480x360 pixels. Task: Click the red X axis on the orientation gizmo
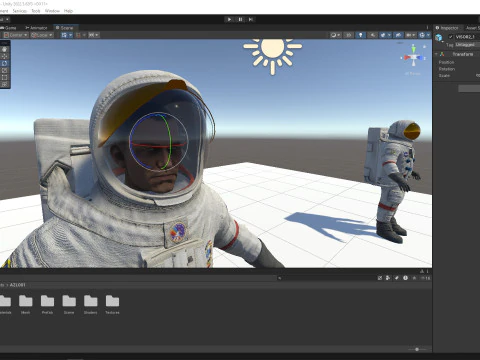407,58
